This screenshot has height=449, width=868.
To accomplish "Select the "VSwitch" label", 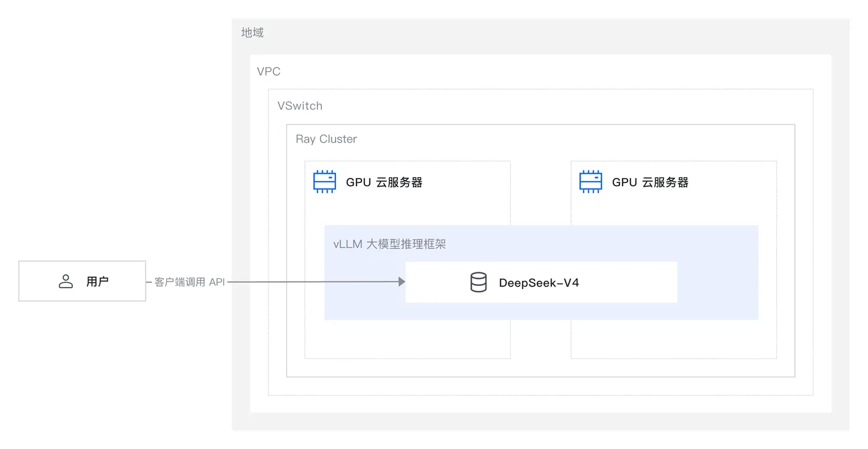I will pos(300,106).
